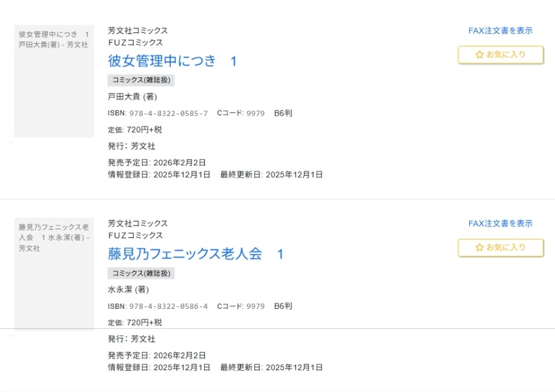Click the 藤見乃フェニックス老人会 cover thumbnail placeholder

[54, 273]
